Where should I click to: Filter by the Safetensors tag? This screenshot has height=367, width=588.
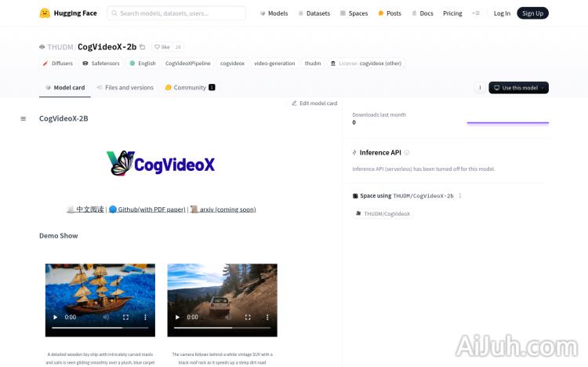pyautogui.click(x=101, y=64)
